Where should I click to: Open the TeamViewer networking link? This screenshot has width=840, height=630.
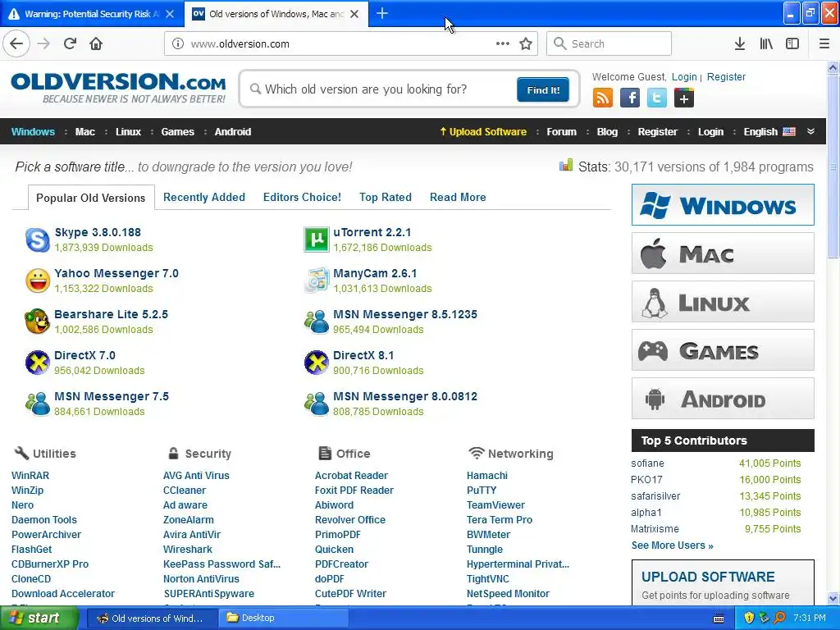tap(495, 504)
